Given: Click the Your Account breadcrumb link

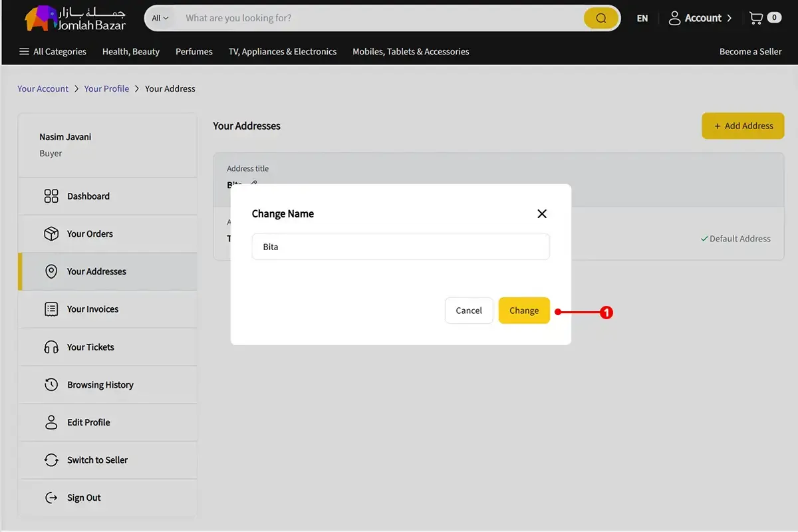Looking at the screenshot, I should (x=43, y=88).
